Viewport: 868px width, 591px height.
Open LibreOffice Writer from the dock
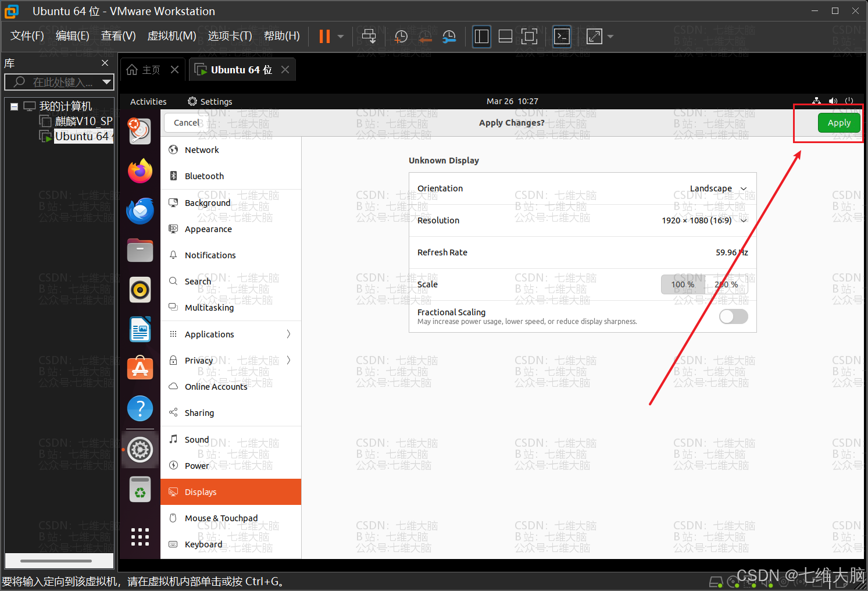pyautogui.click(x=140, y=330)
